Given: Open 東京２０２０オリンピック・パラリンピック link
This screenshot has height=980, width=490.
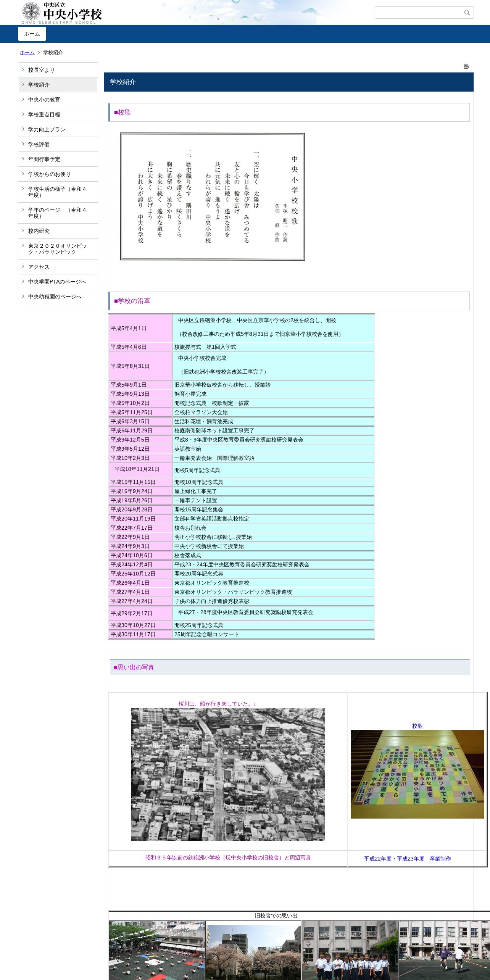Looking at the screenshot, I should point(58,249).
